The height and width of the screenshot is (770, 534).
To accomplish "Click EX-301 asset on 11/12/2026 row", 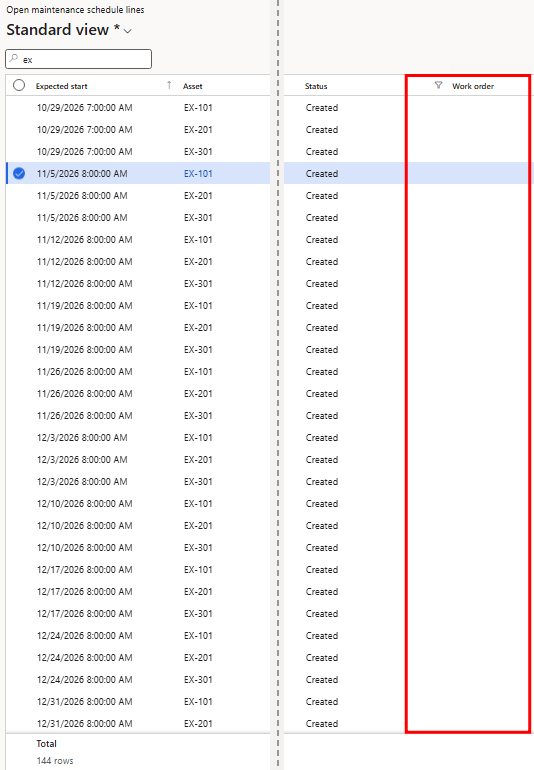I will pos(198,283).
